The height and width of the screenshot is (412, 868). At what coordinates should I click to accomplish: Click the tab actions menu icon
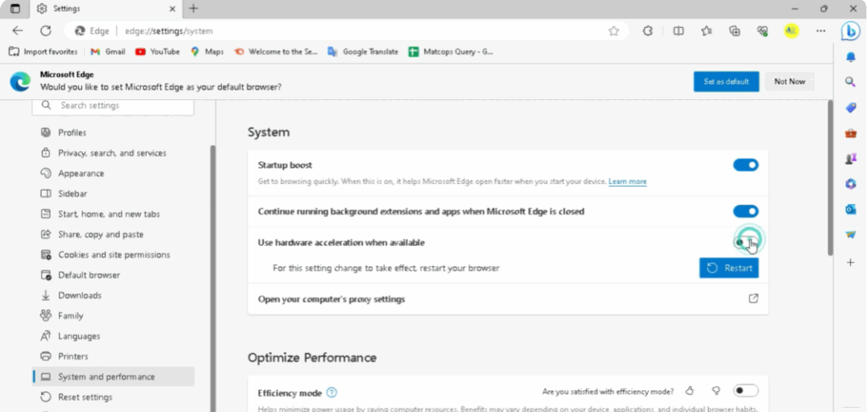[15, 8]
